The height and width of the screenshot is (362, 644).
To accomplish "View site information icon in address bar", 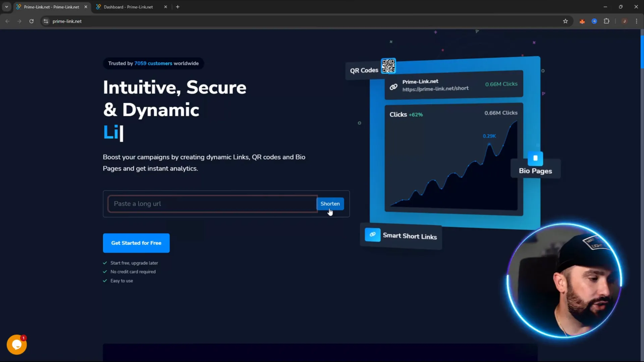I will (46, 21).
